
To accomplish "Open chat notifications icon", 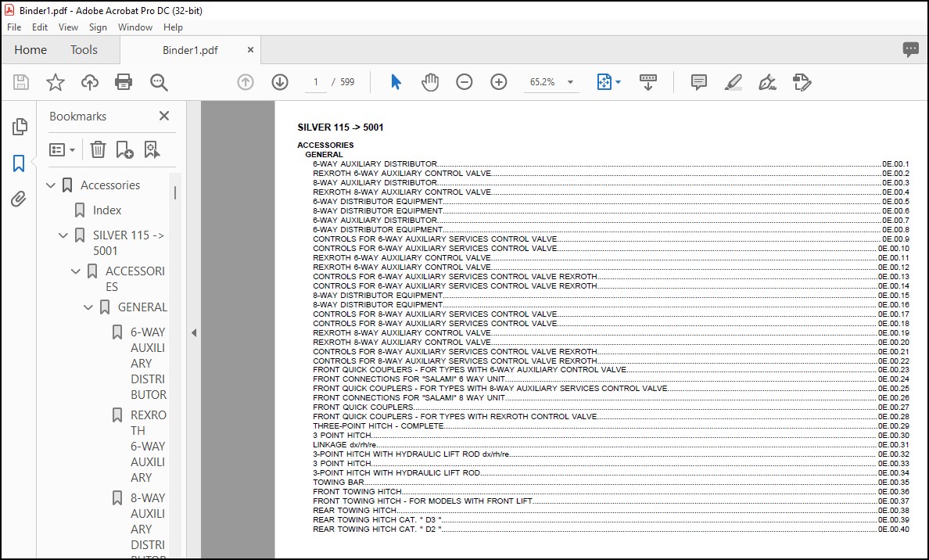I will (911, 50).
